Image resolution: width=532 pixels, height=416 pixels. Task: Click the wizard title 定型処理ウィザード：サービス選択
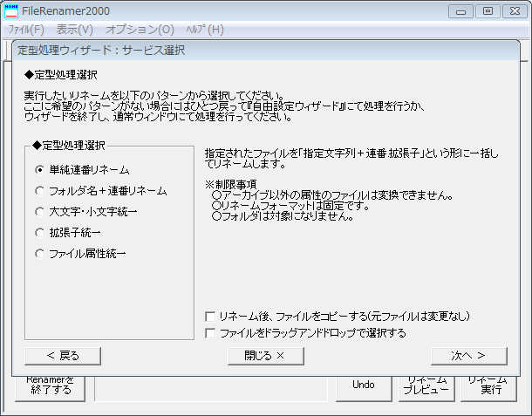pyautogui.click(x=101, y=51)
